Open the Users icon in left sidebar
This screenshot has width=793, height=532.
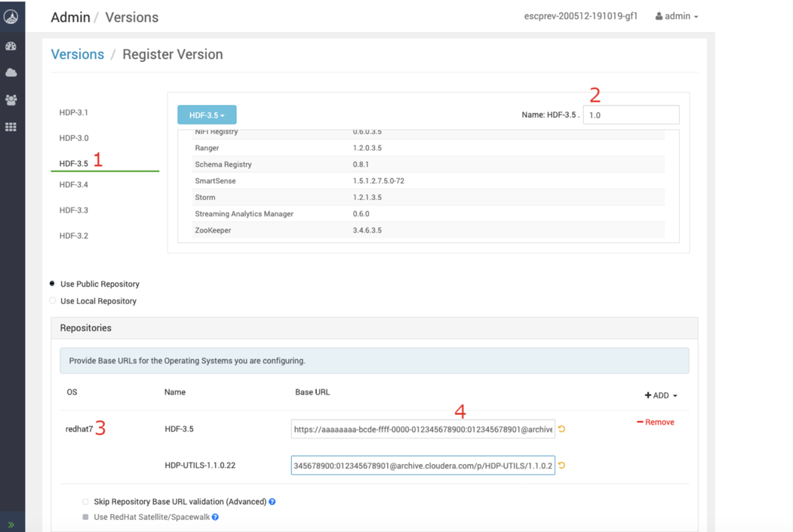tap(11, 100)
